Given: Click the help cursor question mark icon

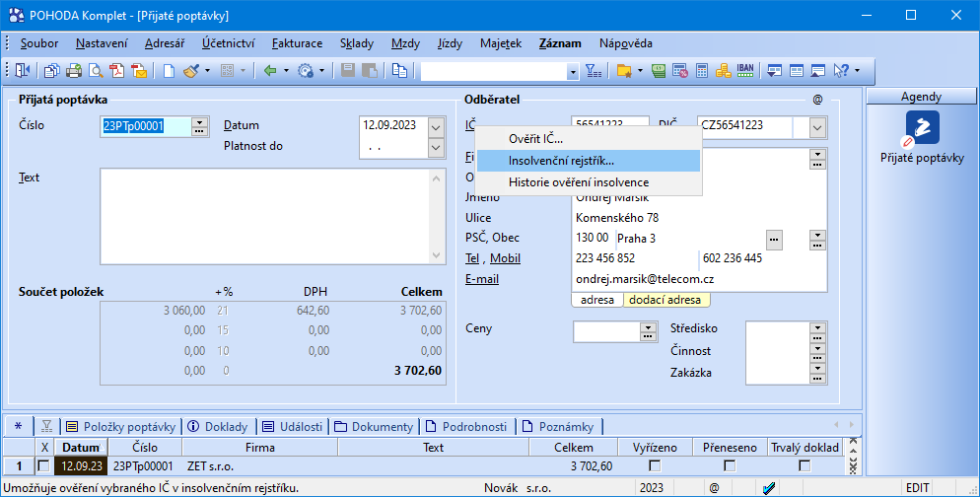Looking at the screenshot, I should click(x=841, y=71).
